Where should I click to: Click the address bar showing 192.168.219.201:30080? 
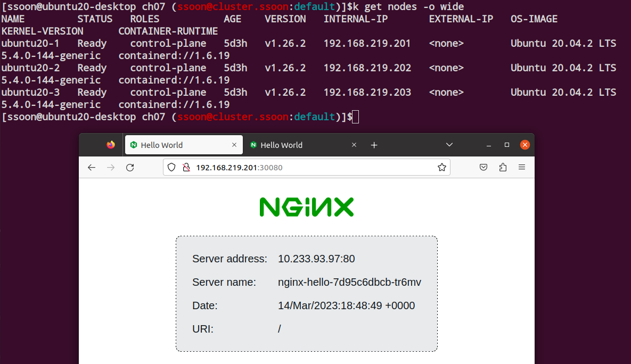pyautogui.click(x=306, y=167)
